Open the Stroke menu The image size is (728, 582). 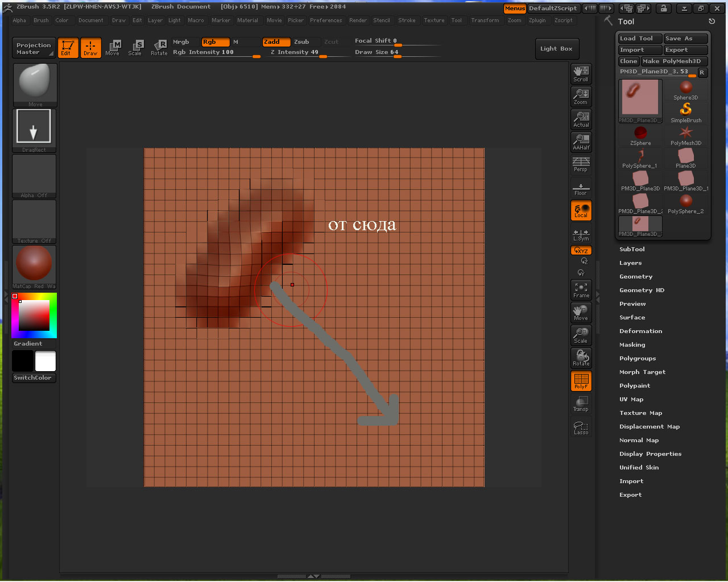pos(407,20)
